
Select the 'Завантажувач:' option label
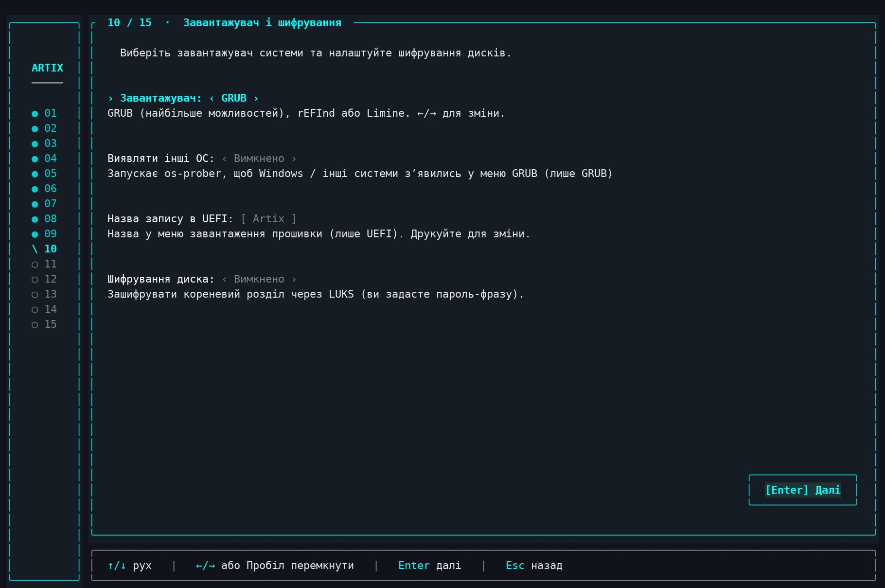[161, 98]
